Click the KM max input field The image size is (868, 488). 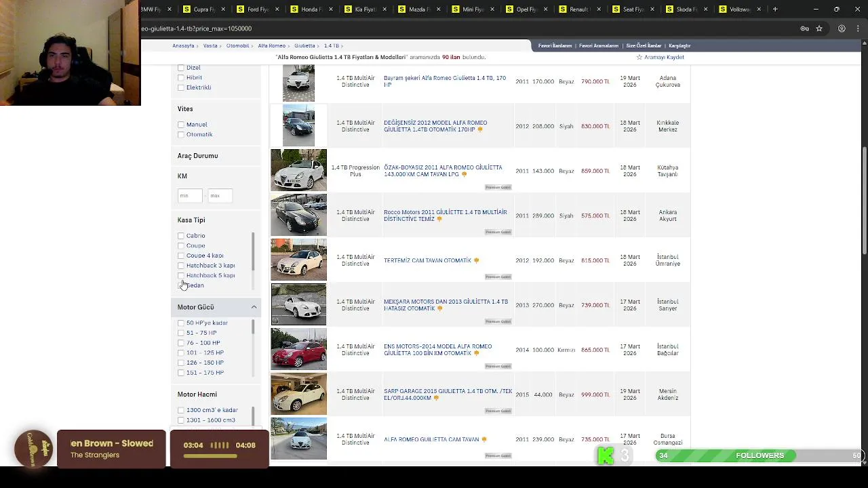pos(220,196)
